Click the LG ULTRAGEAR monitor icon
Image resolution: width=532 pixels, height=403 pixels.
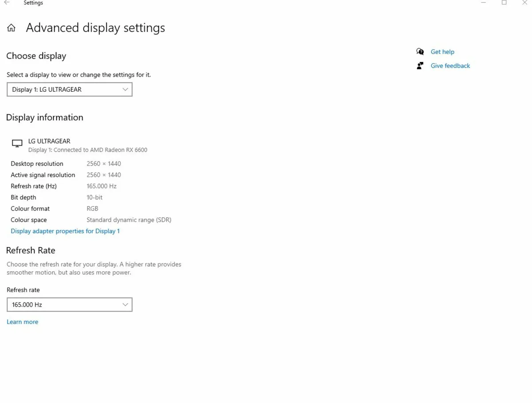coord(16,143)
